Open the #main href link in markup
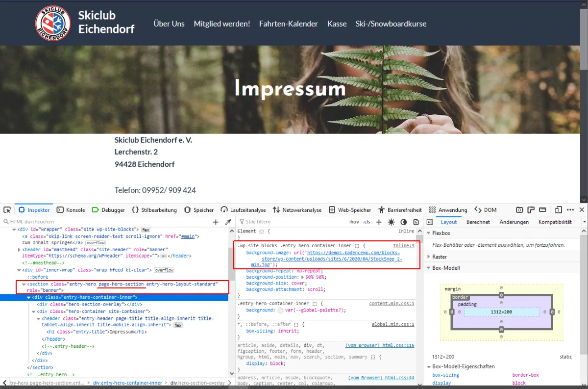This screenshot has width=588, height=389. click(x=188, y=236)
